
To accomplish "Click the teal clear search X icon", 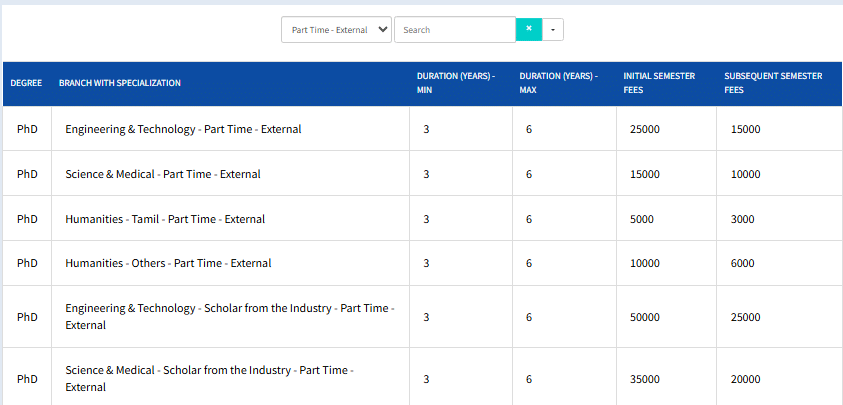I will coord(528,30).
